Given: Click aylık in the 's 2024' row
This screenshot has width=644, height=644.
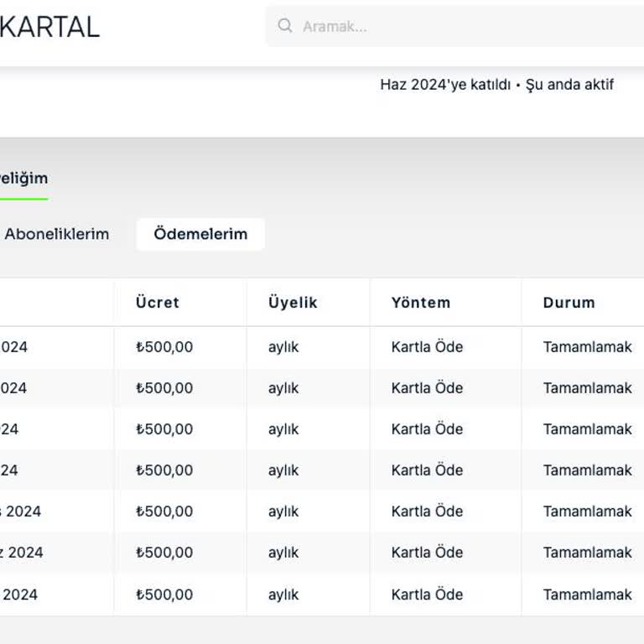Looking at the screenshot, I should (x=283, y=512).
